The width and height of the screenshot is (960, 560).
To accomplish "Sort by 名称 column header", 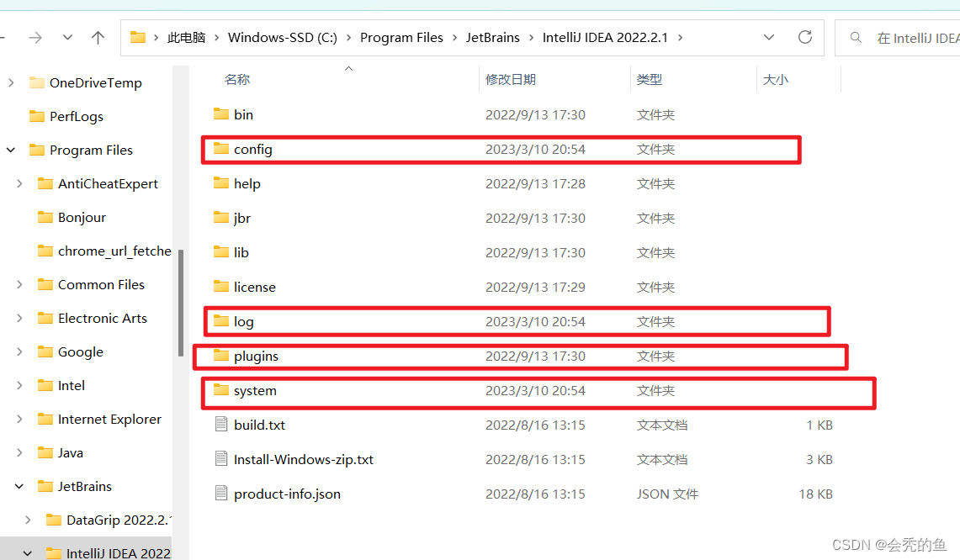I will (x=237, y=80).
